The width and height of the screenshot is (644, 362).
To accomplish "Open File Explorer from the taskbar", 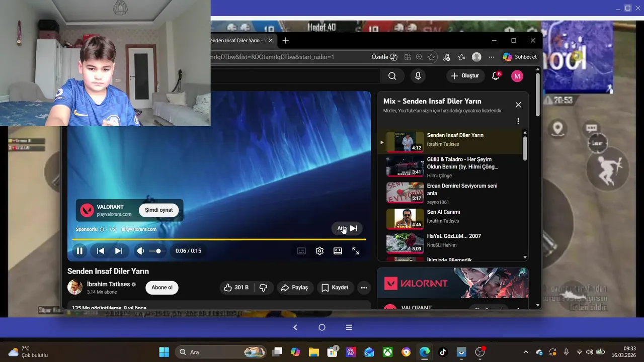I will click(x=314, y=352).
